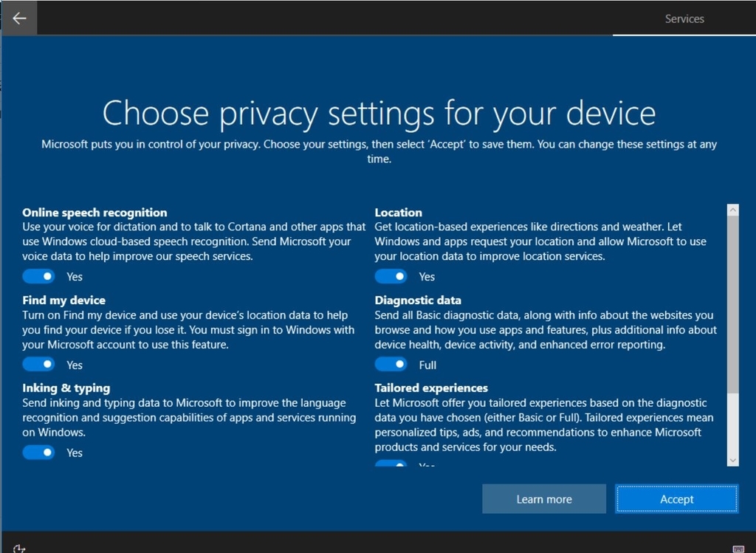756x553 pixels.
Task: Click the Accept button
Action: (676, 499)
